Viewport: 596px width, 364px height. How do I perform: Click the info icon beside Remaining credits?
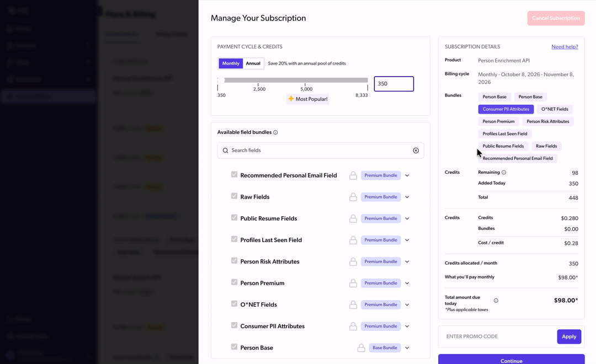click(504, 172)
